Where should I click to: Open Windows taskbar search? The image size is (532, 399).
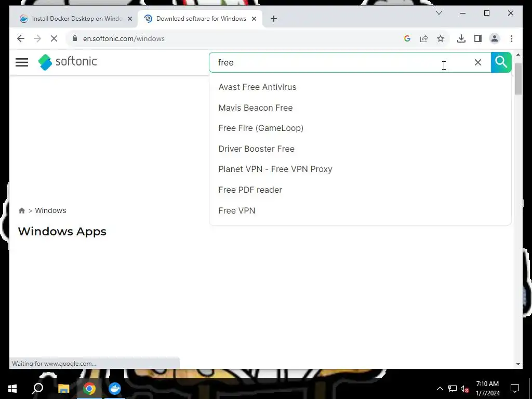37,389
